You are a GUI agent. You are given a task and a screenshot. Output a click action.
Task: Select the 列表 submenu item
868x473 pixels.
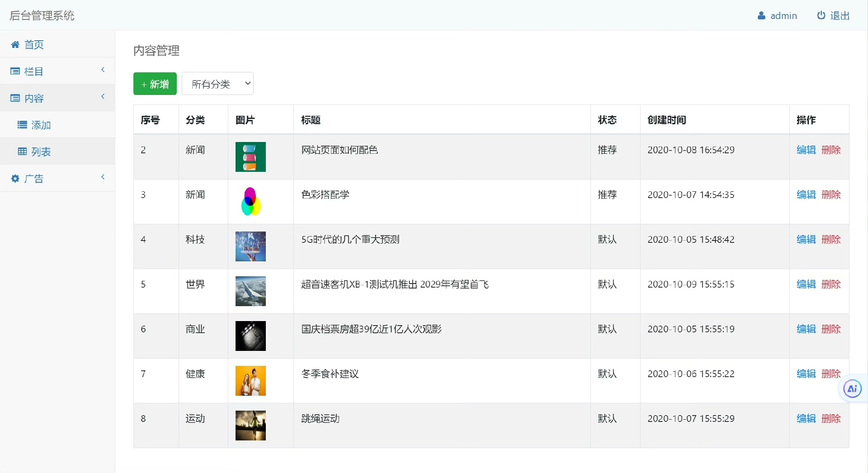click(41, 151)
